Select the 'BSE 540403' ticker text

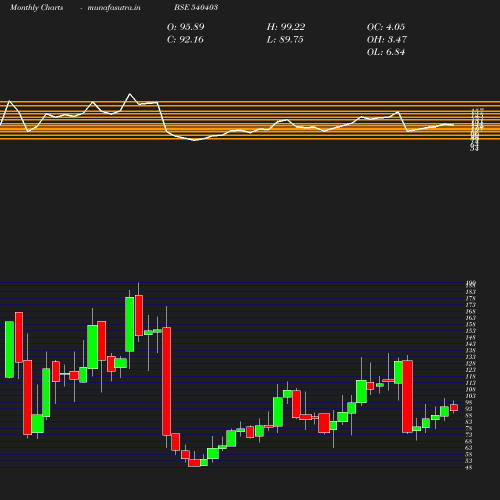(196, 7)
